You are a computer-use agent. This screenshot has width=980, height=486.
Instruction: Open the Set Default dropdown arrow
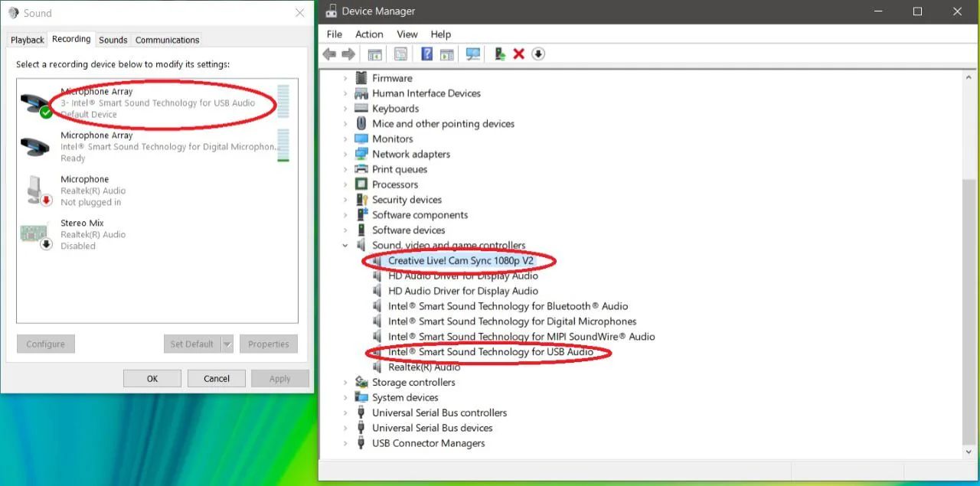pyautogui.click(x=227, y=344)
